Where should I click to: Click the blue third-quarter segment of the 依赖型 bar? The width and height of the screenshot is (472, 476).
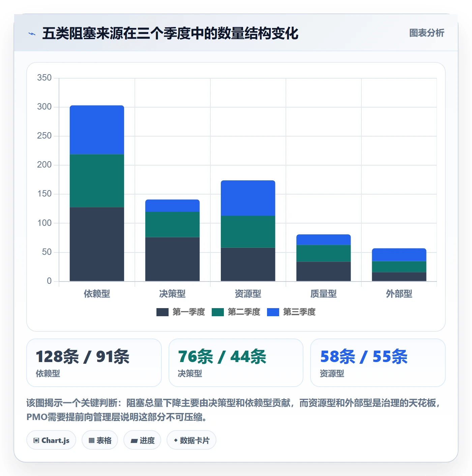pos(97,130)
